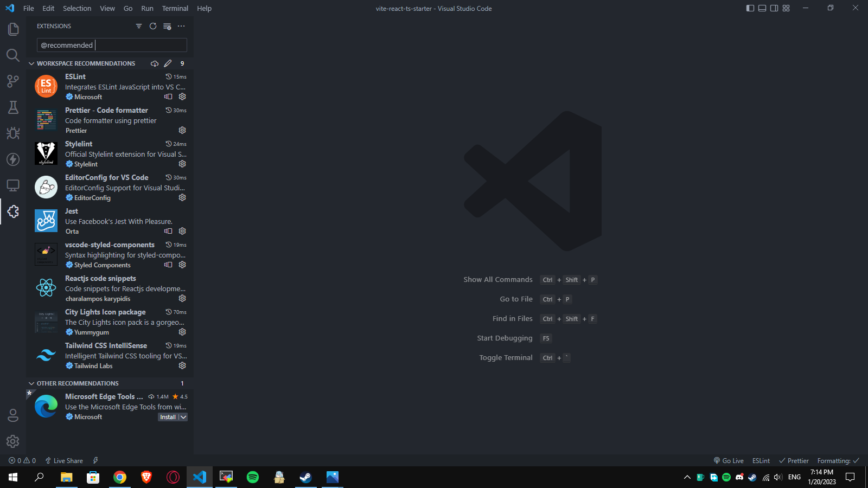Open the Search view in activity bar
Viewport: 868px width, 488px height.
(13, 55)
